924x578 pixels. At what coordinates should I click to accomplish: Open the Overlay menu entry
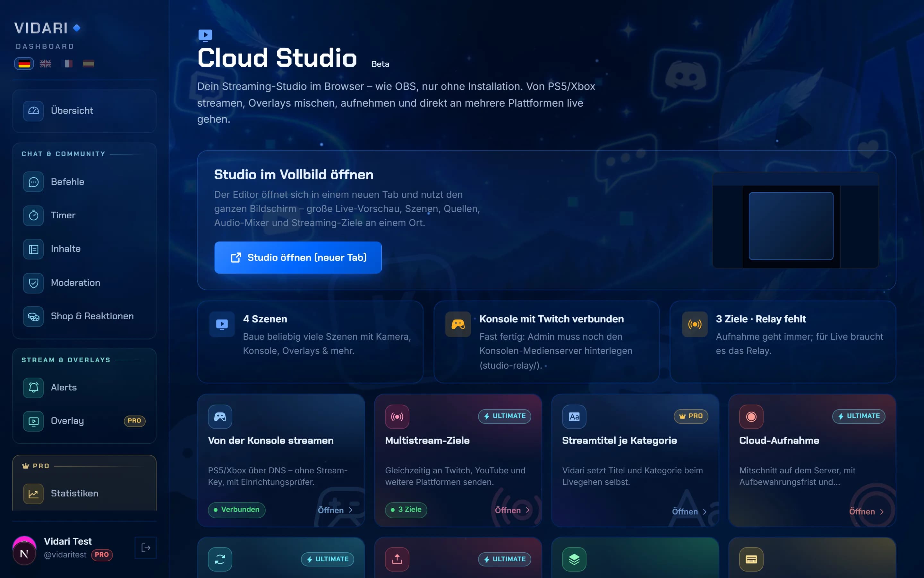click(x=84, y=421)
